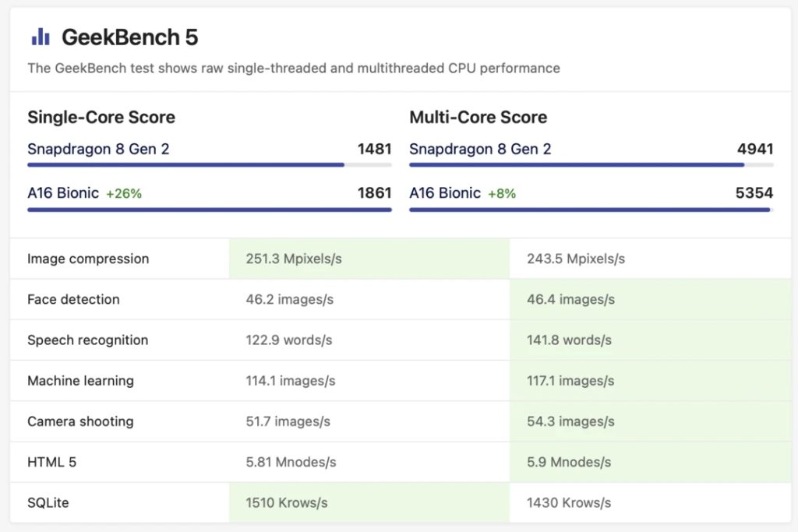Click the 1510 Krows/s cell
The image size is (798, 532).
pos(369,502)
